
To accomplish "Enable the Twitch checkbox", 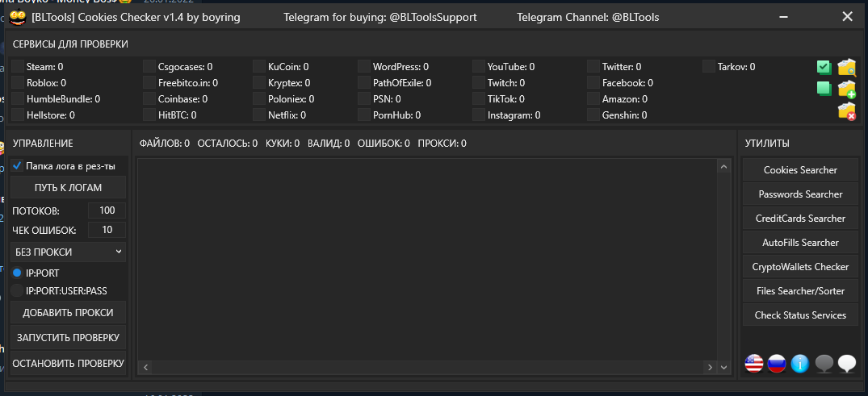I will 479,83.
